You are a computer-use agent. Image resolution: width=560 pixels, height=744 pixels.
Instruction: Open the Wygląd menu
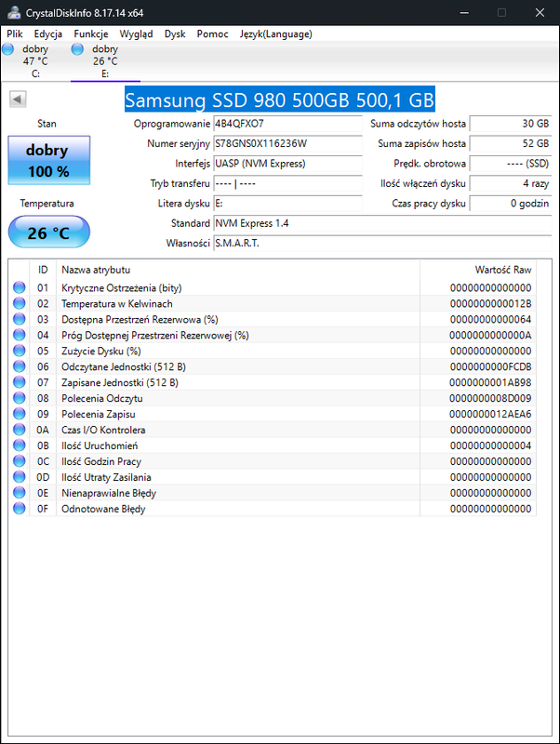(136, 33)
